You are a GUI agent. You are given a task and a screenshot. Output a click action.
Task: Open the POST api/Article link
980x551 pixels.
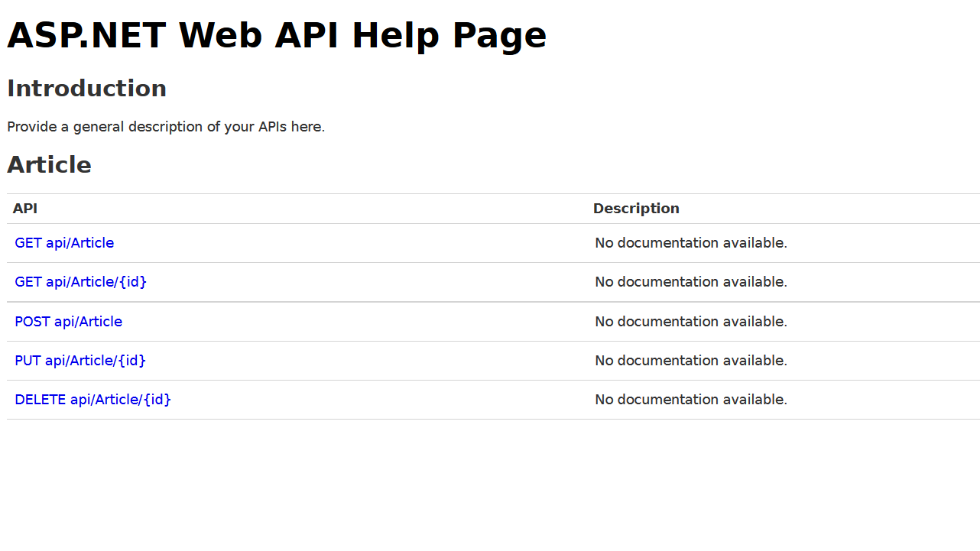tap(68, 322)
